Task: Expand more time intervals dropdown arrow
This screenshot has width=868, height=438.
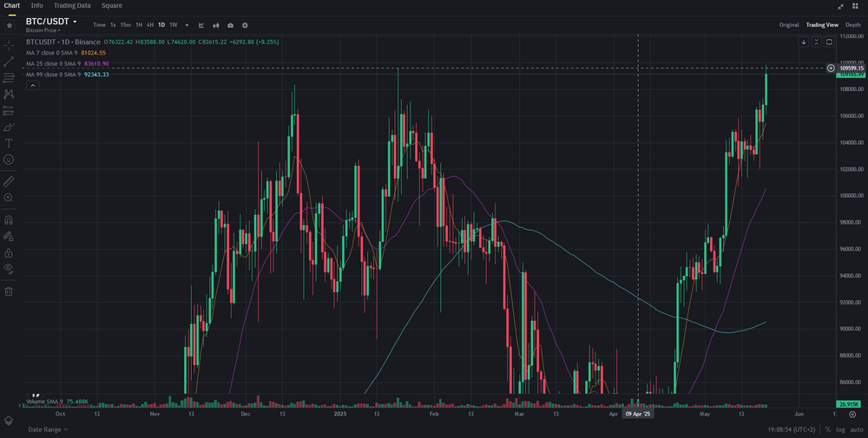Action: pos(187,25)
